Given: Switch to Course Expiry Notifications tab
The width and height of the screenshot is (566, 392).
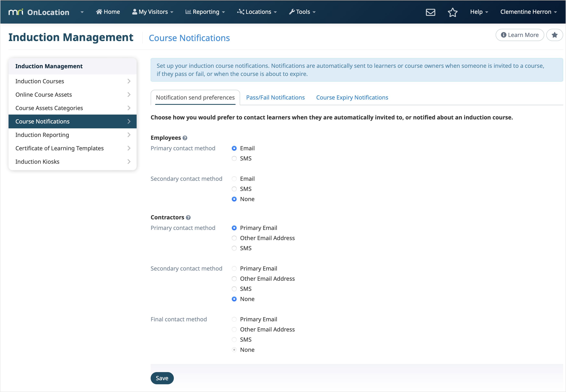Looking at the screenshot, I should 352,97.
